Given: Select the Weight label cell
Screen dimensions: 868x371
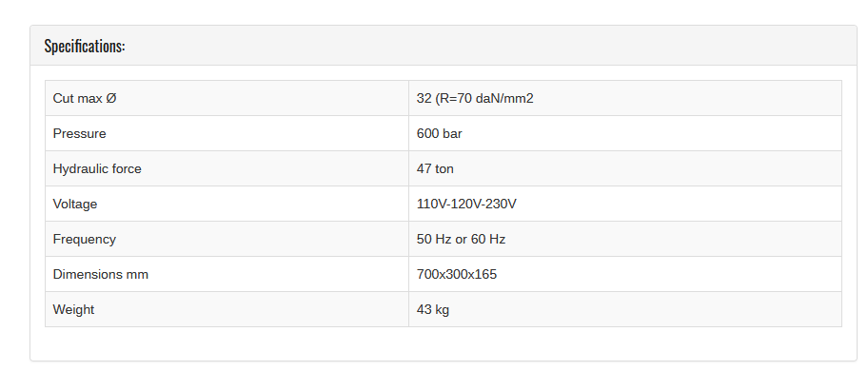Looking at the screenshot, I should [x=227, y=309].
